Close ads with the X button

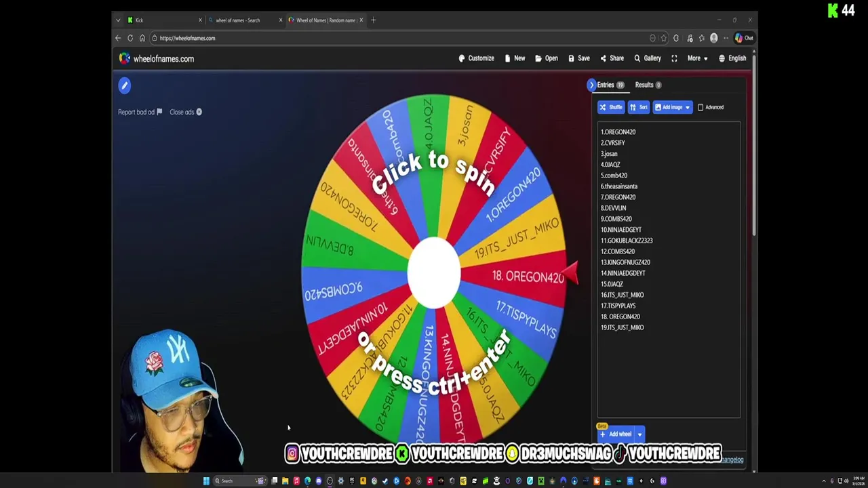tap(199, 112)
